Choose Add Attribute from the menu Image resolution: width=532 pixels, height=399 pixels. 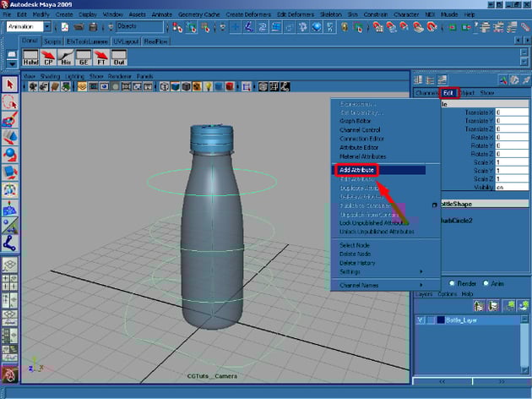tap(356, 170)
